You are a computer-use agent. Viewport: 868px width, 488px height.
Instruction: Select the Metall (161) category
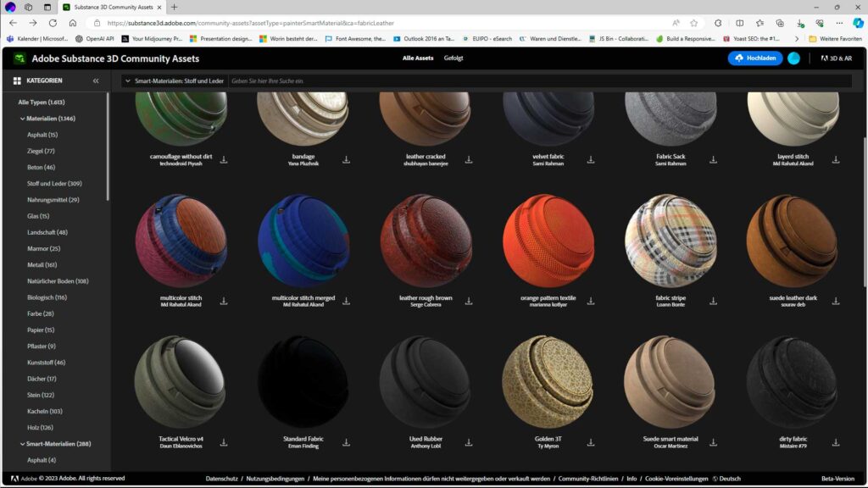(x=42, y=265)
